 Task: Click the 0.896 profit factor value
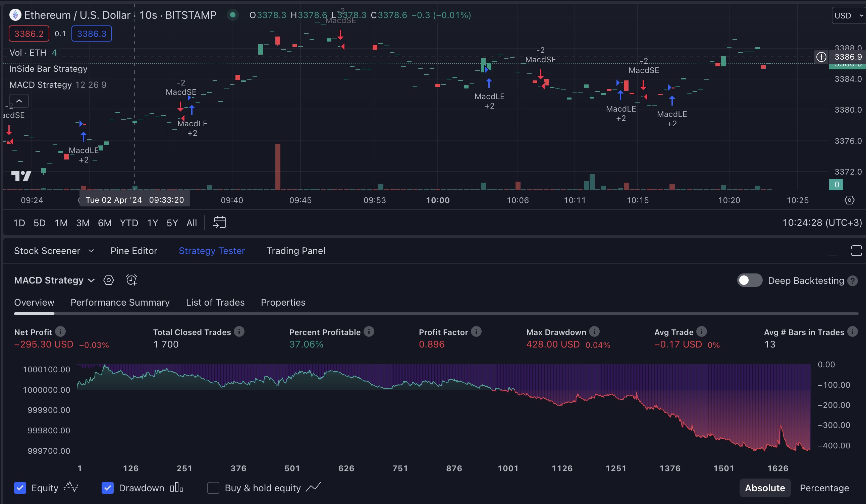point(432,344)
